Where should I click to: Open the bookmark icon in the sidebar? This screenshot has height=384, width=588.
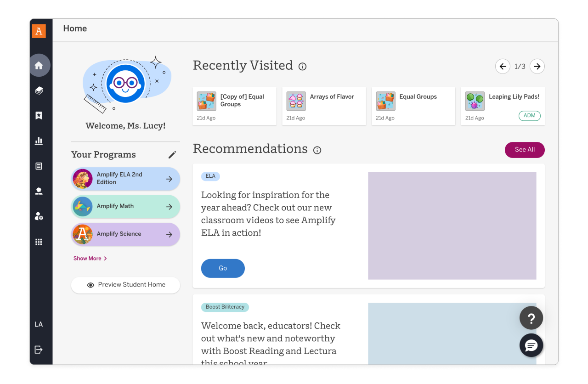pos(40,115)
